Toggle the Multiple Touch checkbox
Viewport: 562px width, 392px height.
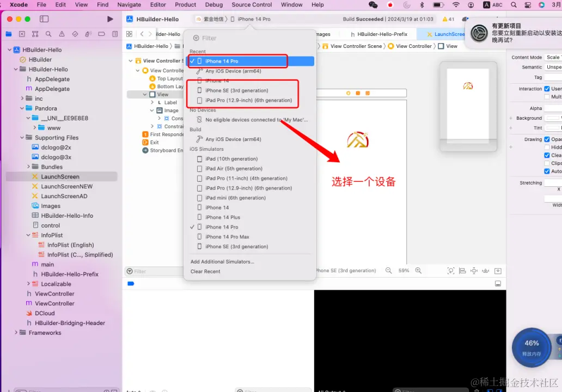(547, 97)
